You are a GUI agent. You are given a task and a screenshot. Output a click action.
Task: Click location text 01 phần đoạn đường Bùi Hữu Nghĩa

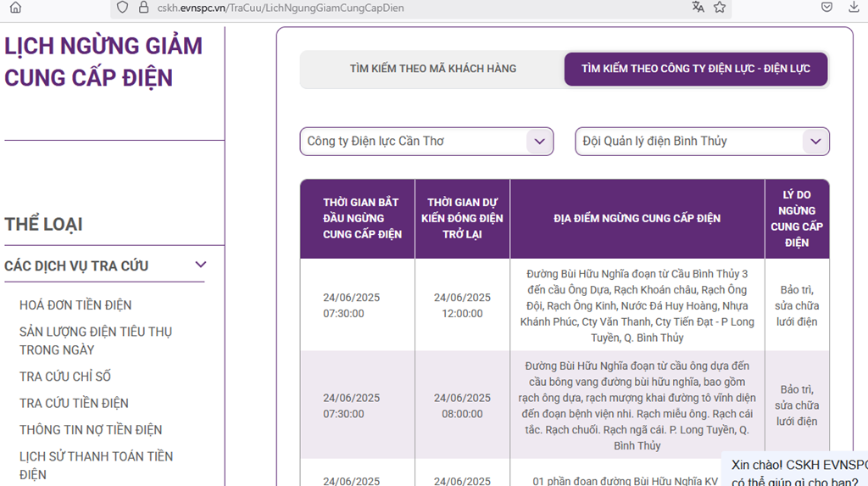point(625,481)
